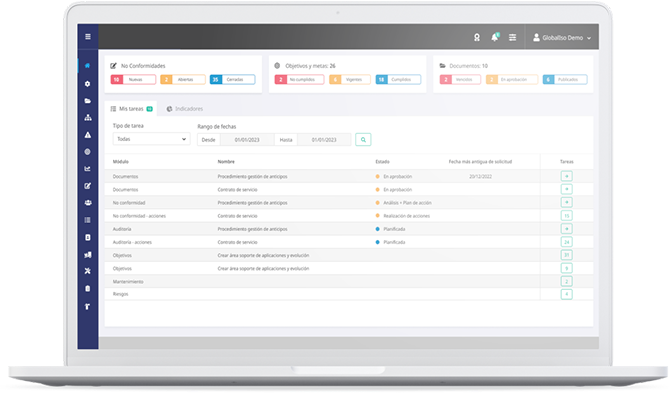Click the Cerradas blue counter badge
Image resolution: width=670 pixels, height=393 pixels.
click(232, 79)
